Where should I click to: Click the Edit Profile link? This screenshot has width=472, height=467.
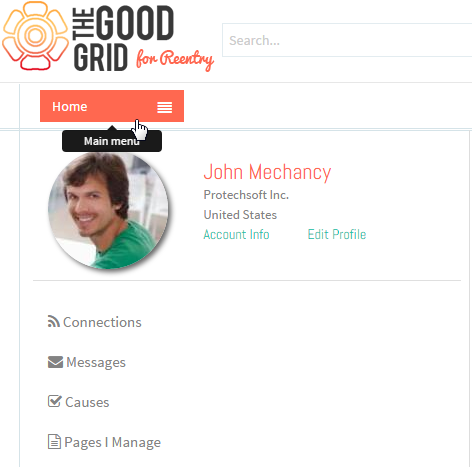pos(337,234)
